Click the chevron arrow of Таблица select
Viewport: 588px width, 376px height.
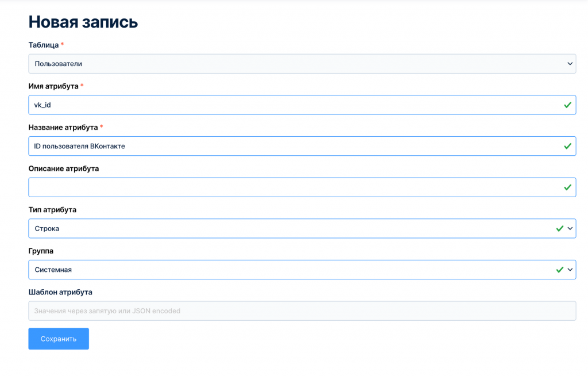click(570, 64)
